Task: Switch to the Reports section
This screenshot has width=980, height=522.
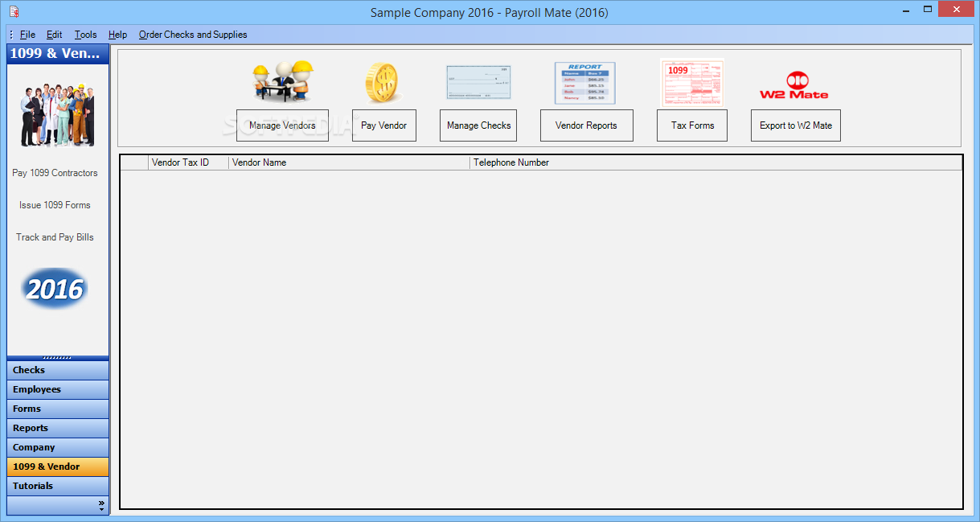Action: coord(58,428)
